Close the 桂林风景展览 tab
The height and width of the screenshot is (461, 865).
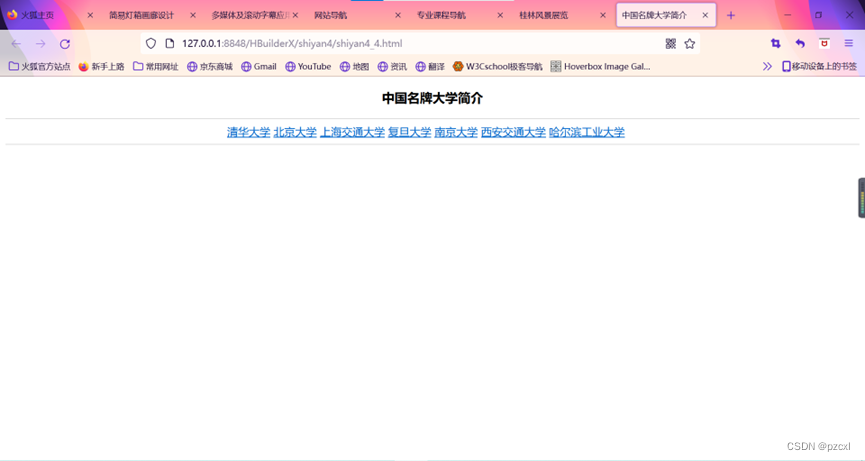click(603, 15)
